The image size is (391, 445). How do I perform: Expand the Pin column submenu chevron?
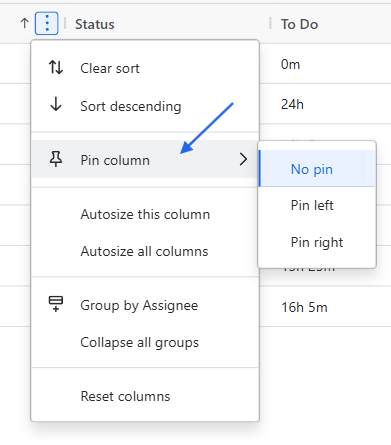click(243, 159)
